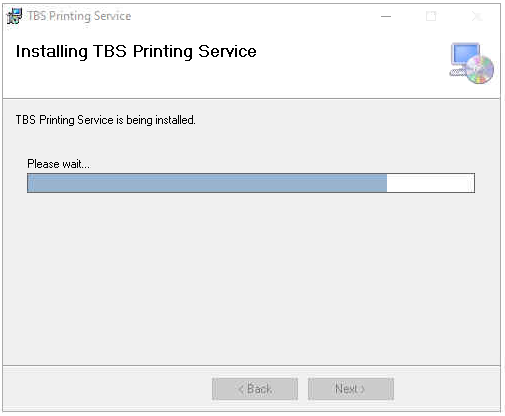
Task: Click the unfilled white end of the progress bar
Action: [430, 183]
